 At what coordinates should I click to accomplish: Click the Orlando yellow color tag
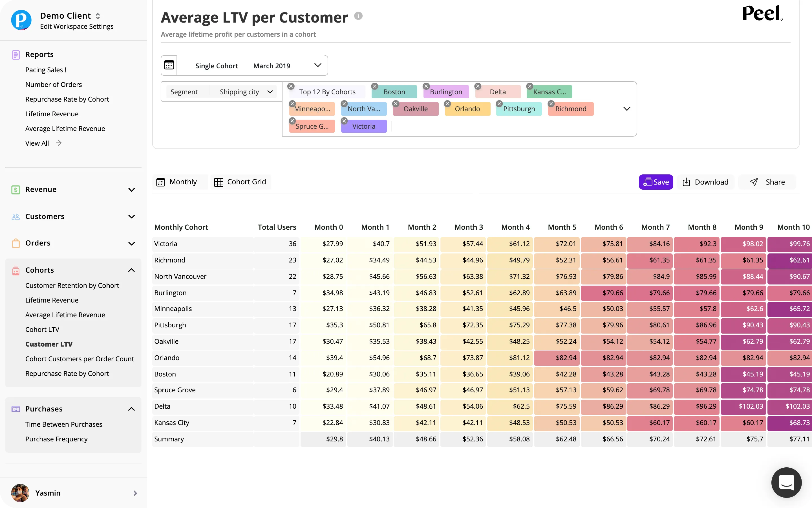pos(467,109)
